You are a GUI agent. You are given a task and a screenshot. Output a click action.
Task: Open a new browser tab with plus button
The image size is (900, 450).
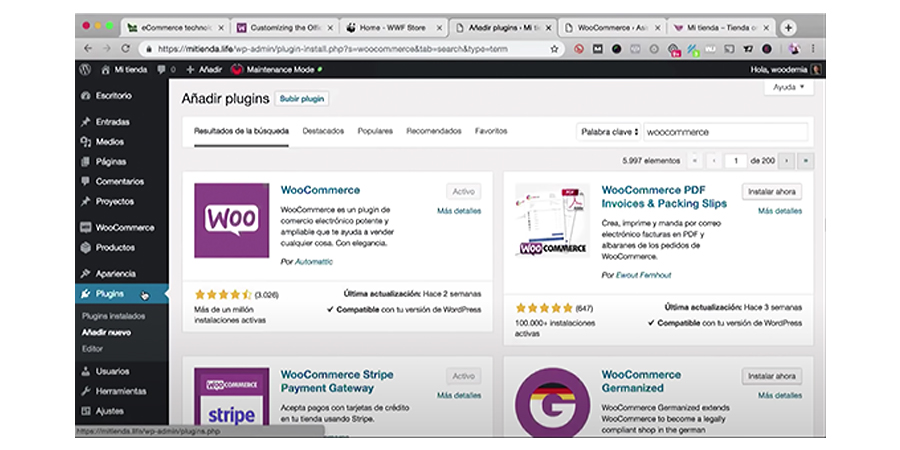[789, 28]
